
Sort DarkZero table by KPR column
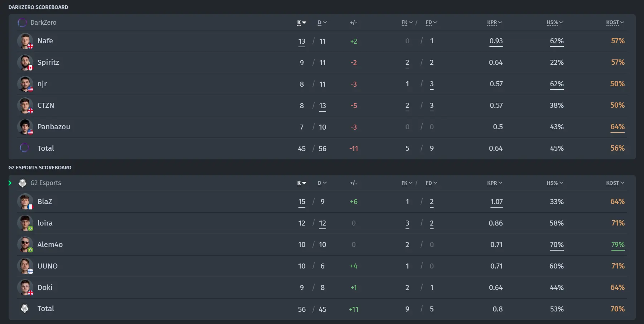click(x=495, y=22)
